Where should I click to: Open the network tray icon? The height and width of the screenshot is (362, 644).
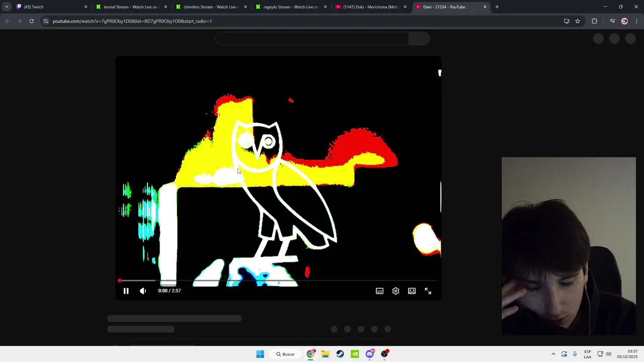pos(600,354)
